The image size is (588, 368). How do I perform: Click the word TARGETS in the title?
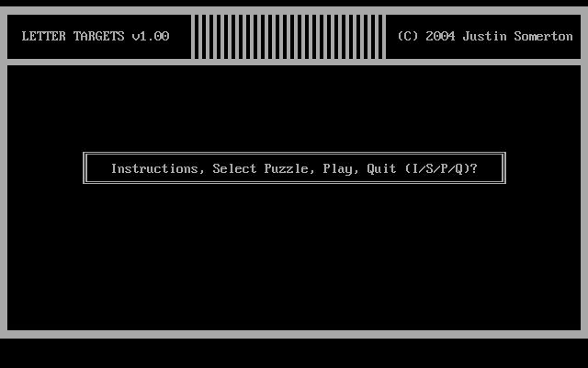(98, 36)
